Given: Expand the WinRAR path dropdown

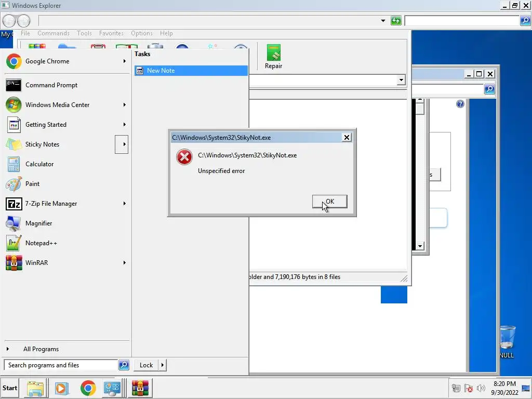Looking at the screenshot, I should [x=401, y=81].
